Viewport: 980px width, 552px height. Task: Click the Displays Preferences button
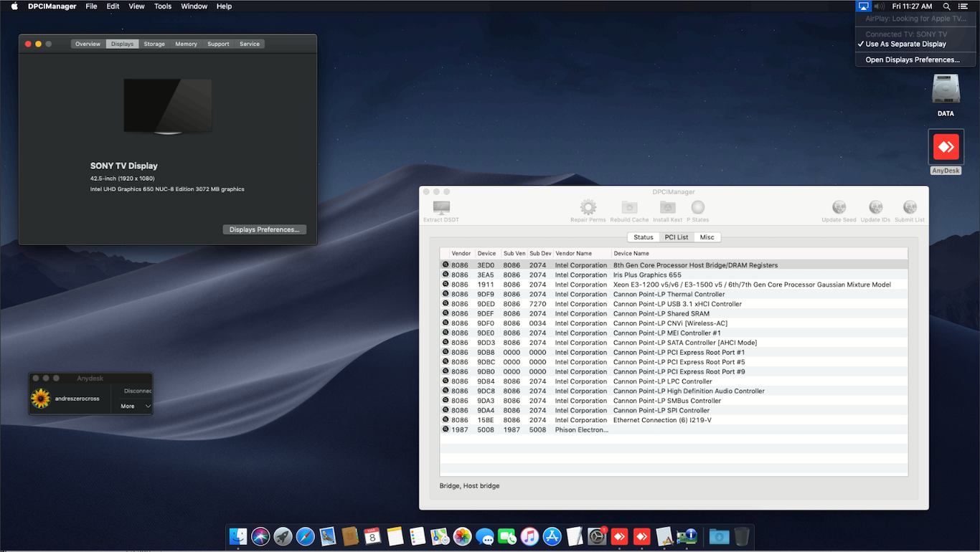coord(265,229)
